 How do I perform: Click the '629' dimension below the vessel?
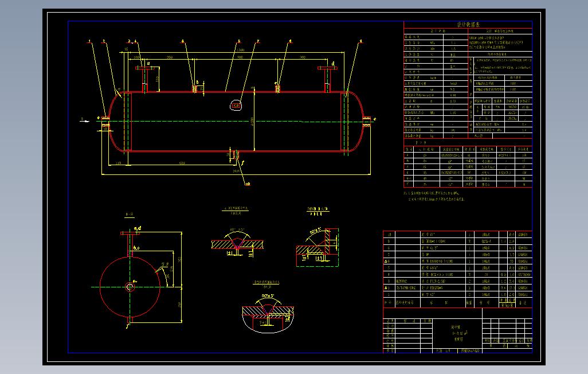coord(182,162)
